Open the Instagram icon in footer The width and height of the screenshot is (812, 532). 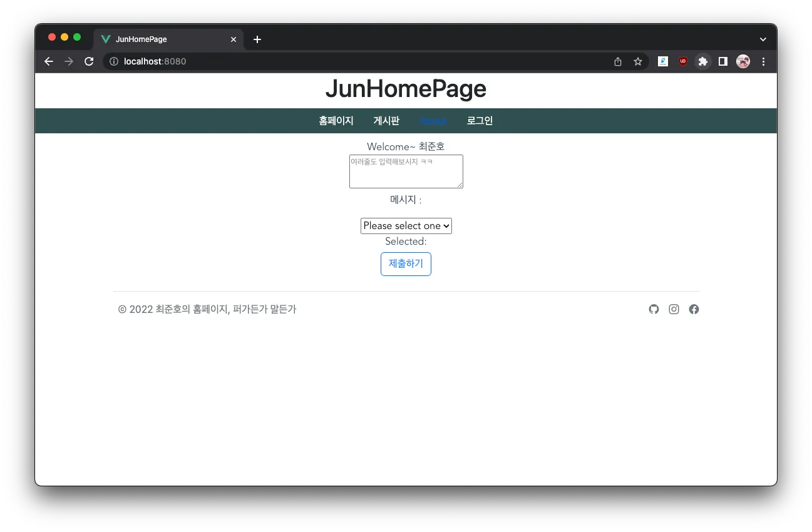click(674, 309)
